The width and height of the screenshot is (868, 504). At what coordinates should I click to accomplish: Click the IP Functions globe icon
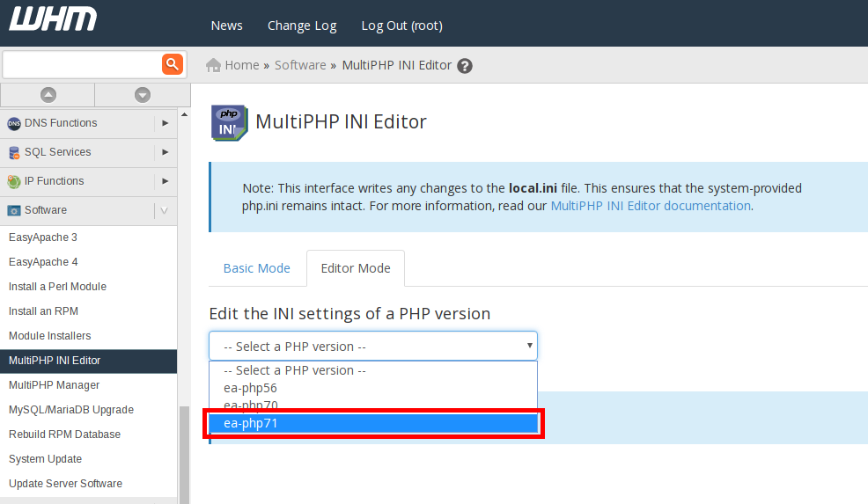[14, 182]
